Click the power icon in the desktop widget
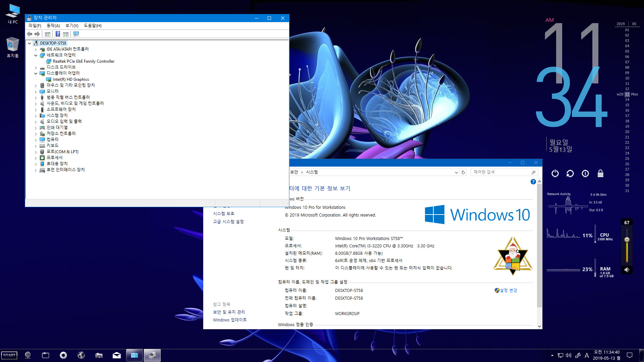644x362 pixels. pos(555,173)
